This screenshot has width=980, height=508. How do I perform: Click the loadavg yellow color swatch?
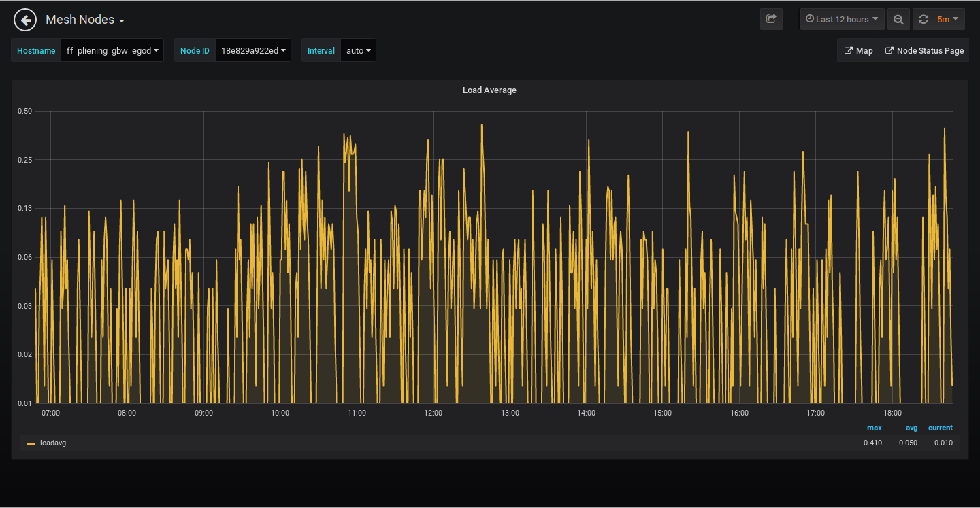pos(31,443)
